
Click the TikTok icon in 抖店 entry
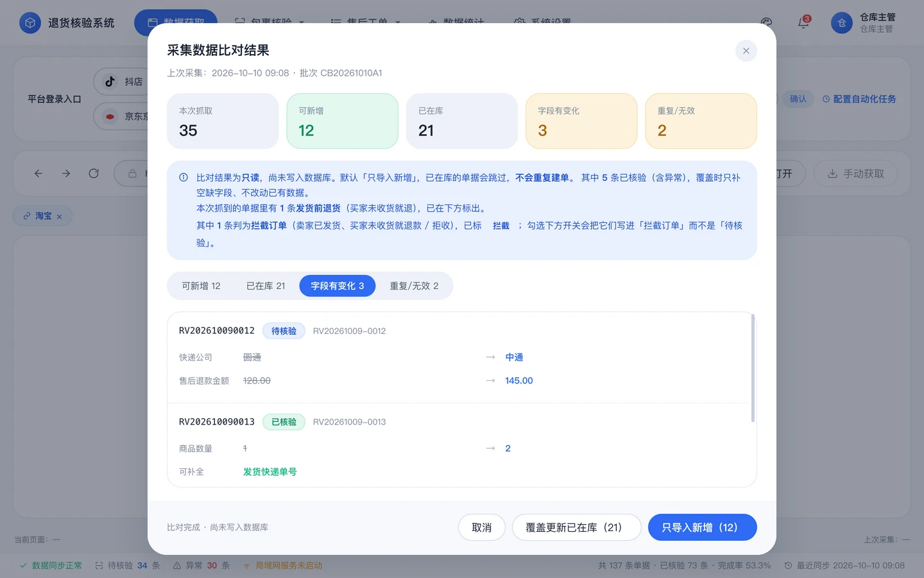pyautogui.click(x=110, y=82)
